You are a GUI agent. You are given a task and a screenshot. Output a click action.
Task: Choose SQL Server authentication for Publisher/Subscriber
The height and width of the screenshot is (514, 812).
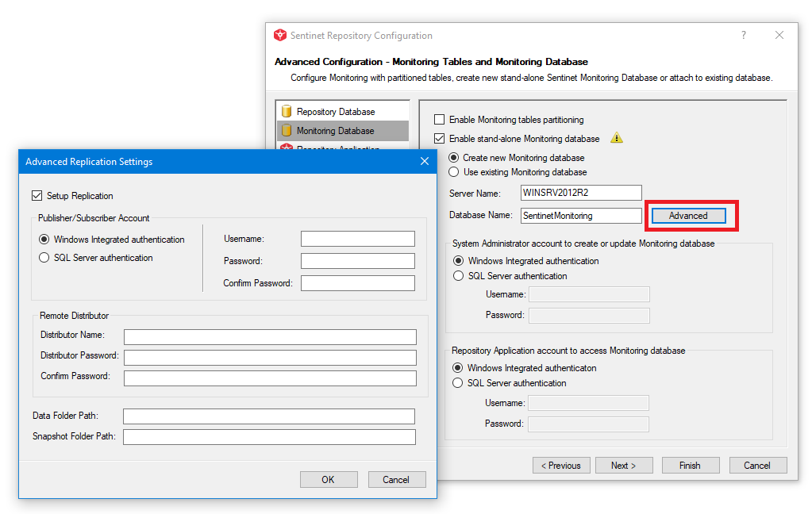[44, 258]
